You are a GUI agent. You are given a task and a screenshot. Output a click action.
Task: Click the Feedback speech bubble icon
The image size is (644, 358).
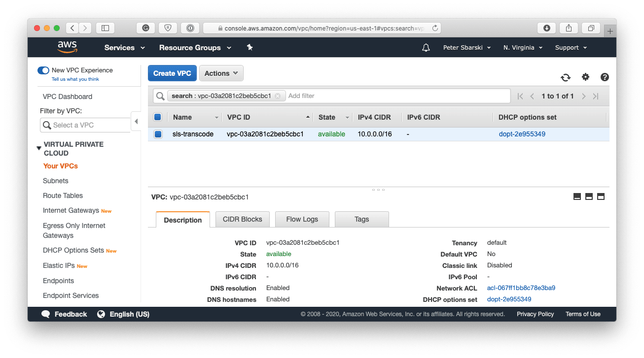pos(46,314)
